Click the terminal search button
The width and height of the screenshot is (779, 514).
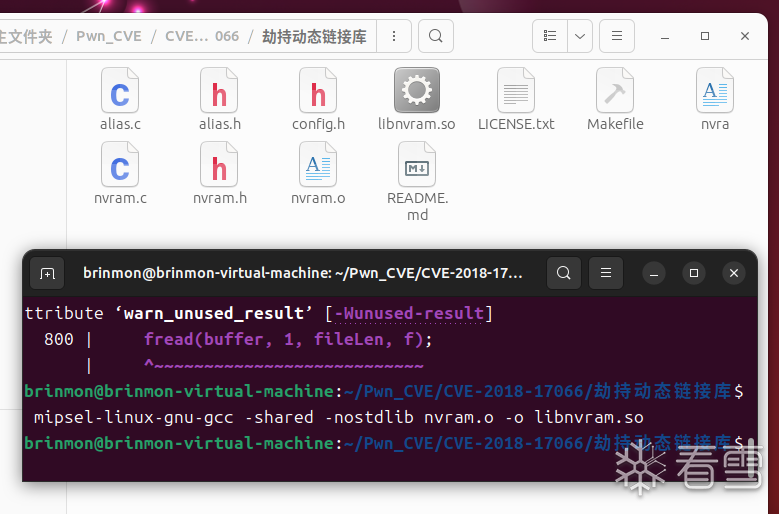[x=564, y=273]
